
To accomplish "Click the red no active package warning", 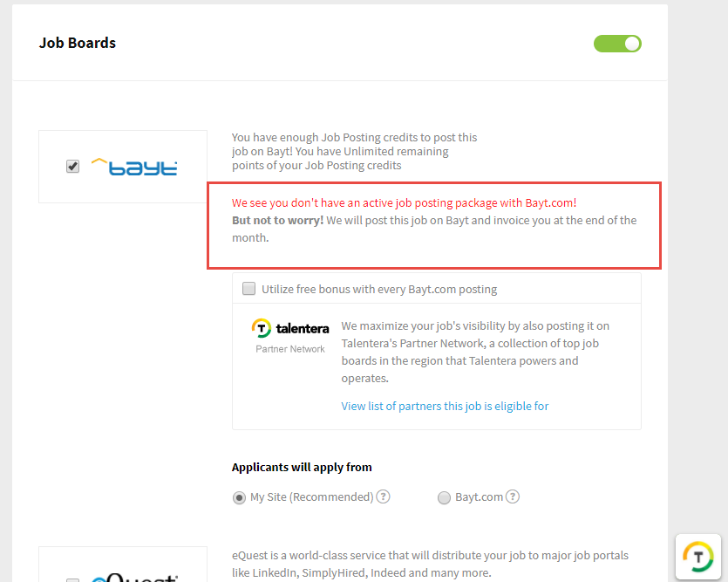I will [x=404, y=203].
